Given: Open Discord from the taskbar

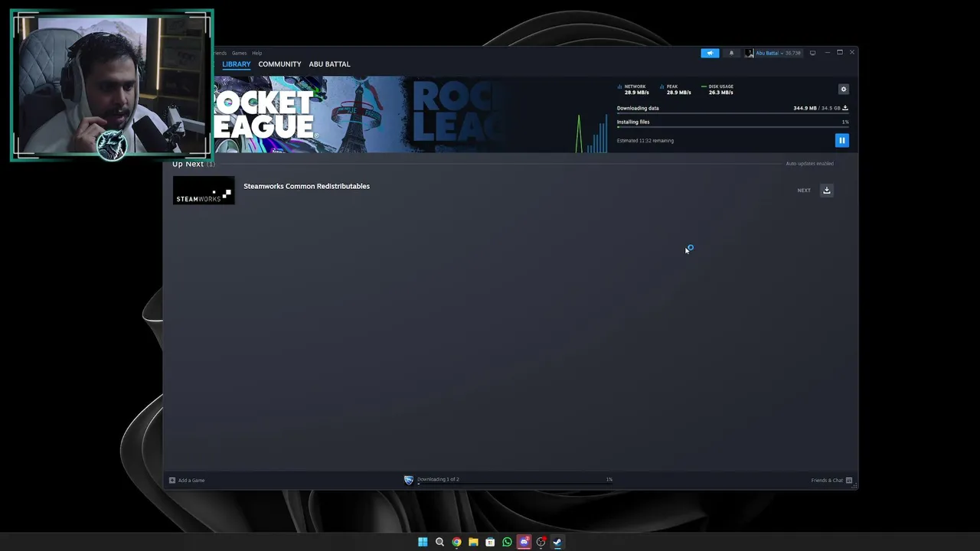Looking at the screenshot, I should pos(524,542).
